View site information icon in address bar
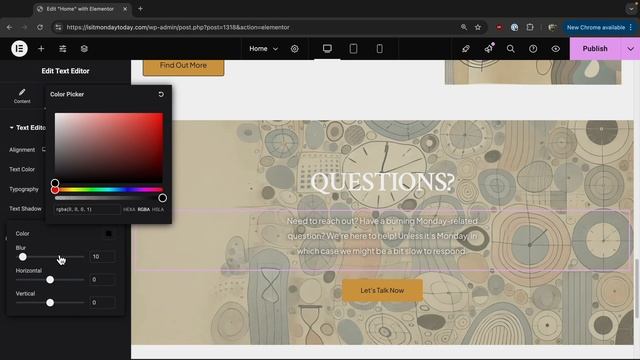This screenshot has height=360, width=640. pos(58,27)
